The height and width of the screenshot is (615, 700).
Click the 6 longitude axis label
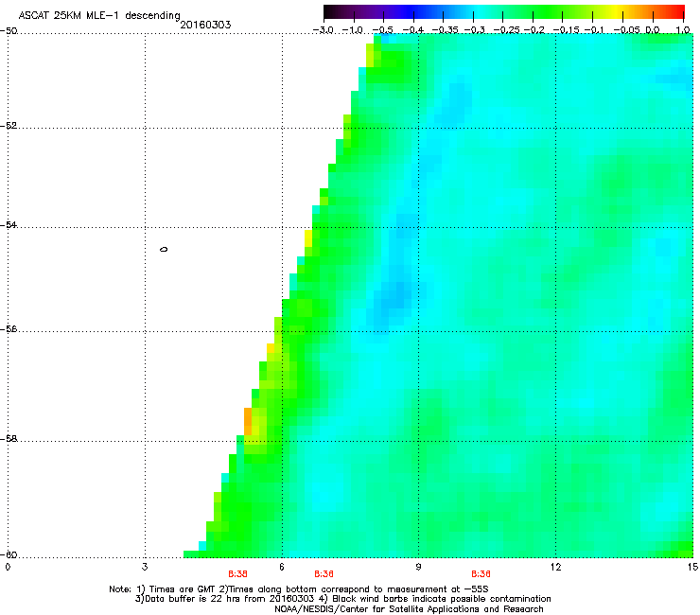pyautogui.click(x=282, y=567)
